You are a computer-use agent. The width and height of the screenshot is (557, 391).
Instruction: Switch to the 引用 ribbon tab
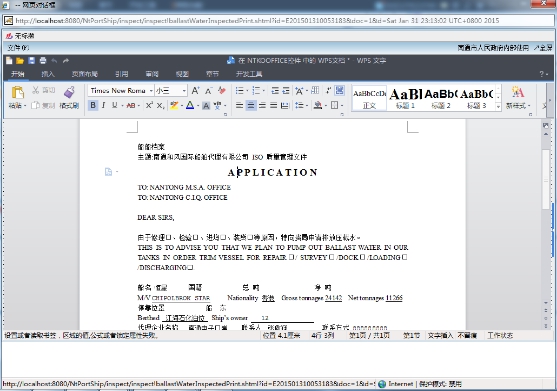pyautogui.click(x=121, y=74)
